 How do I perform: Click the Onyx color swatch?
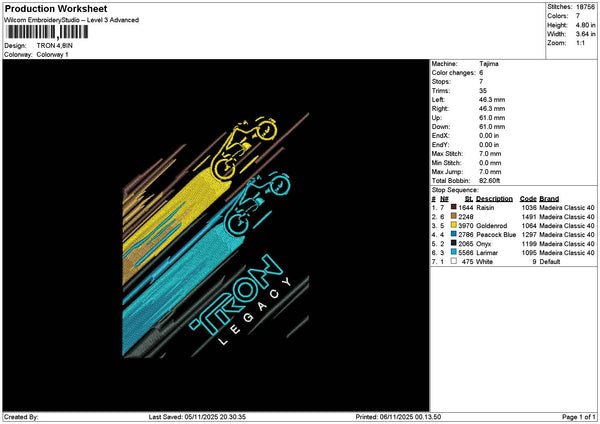coord(453,243)
